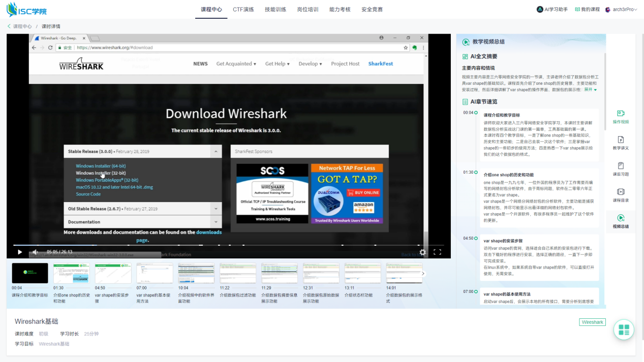Screen dimensions: 644x362
Task: Click the green floating grid button
Action: (624, 330)
